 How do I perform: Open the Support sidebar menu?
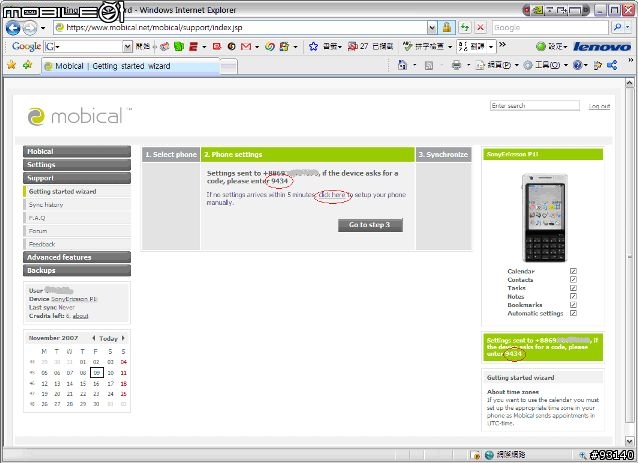[x=77, y=178]
